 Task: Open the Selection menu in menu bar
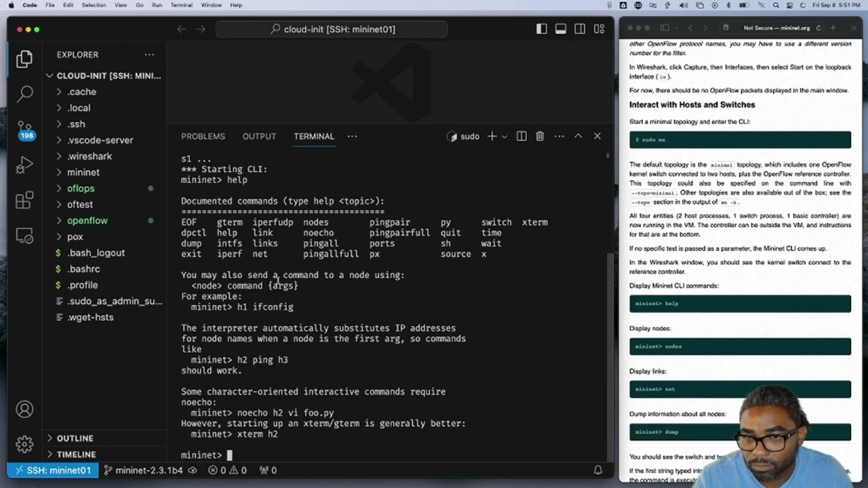(x=94, y=5)
